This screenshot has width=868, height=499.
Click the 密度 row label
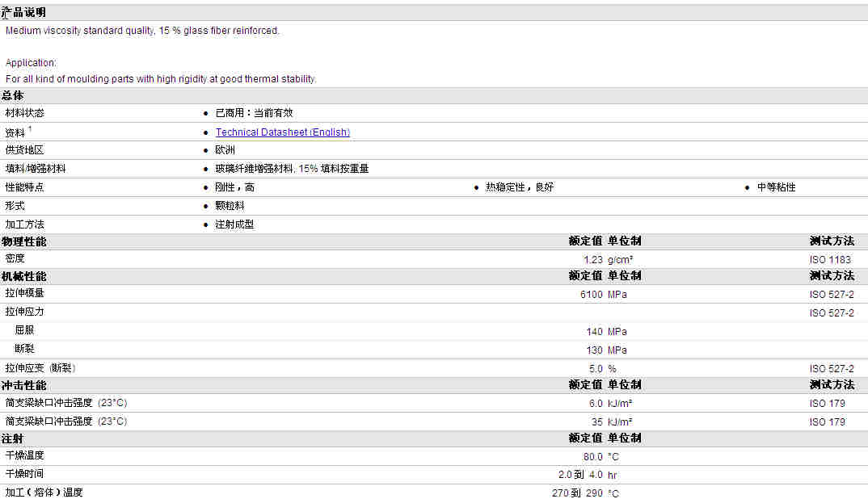(x=15, y=258)
